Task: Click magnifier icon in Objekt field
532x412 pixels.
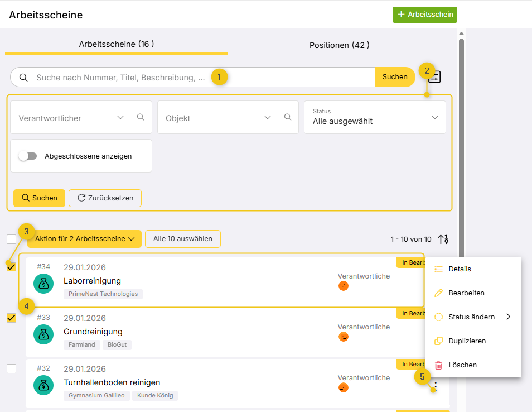Action: [288, 117]
